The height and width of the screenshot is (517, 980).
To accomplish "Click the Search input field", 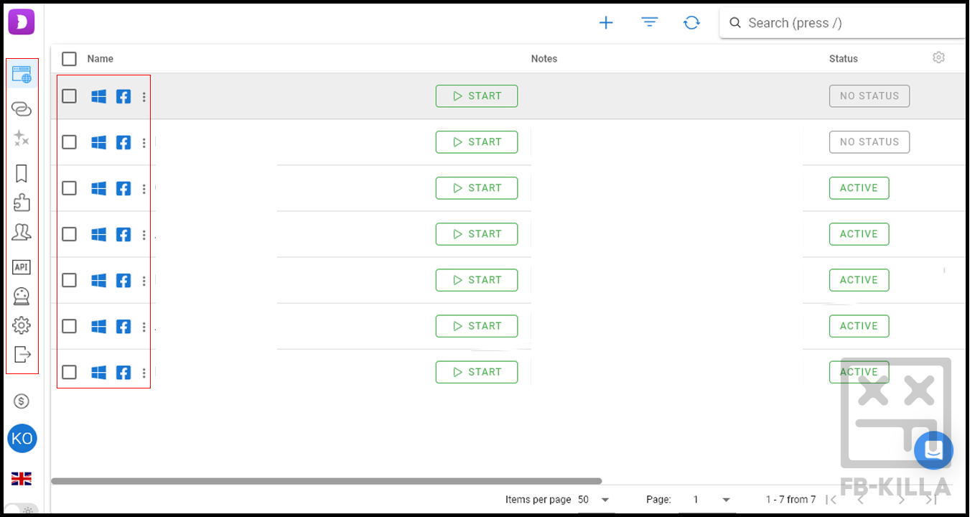I will [847, 23].
